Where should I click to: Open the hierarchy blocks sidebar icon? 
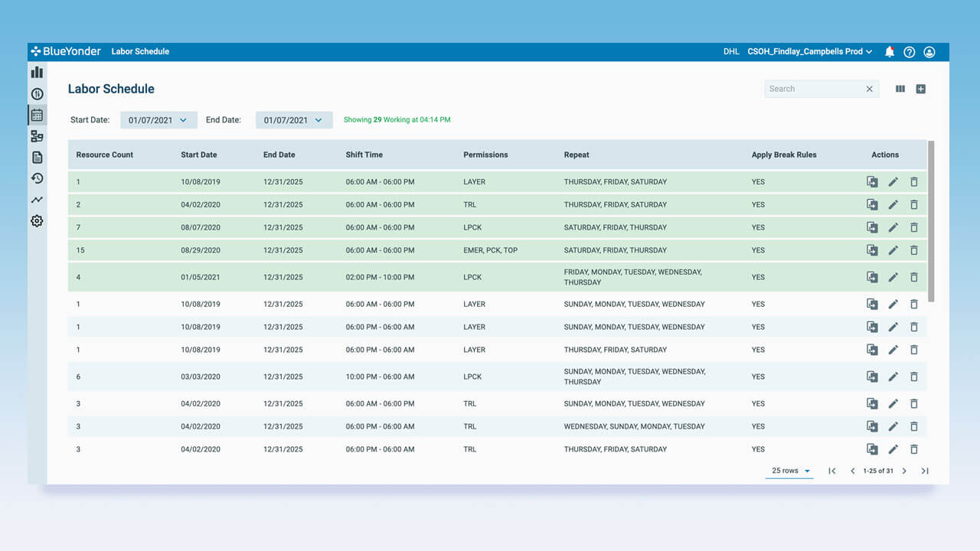point(37,136)
